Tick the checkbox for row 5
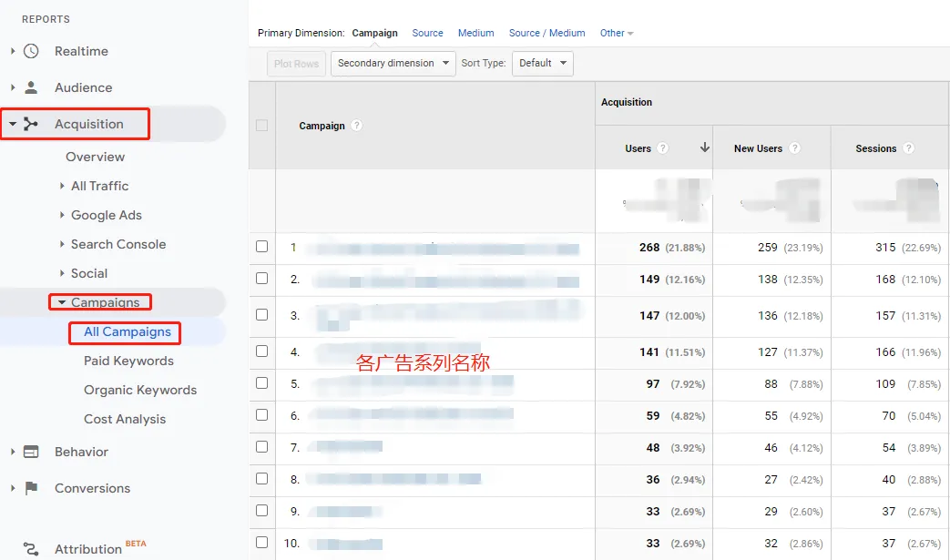 click(262, 383)
